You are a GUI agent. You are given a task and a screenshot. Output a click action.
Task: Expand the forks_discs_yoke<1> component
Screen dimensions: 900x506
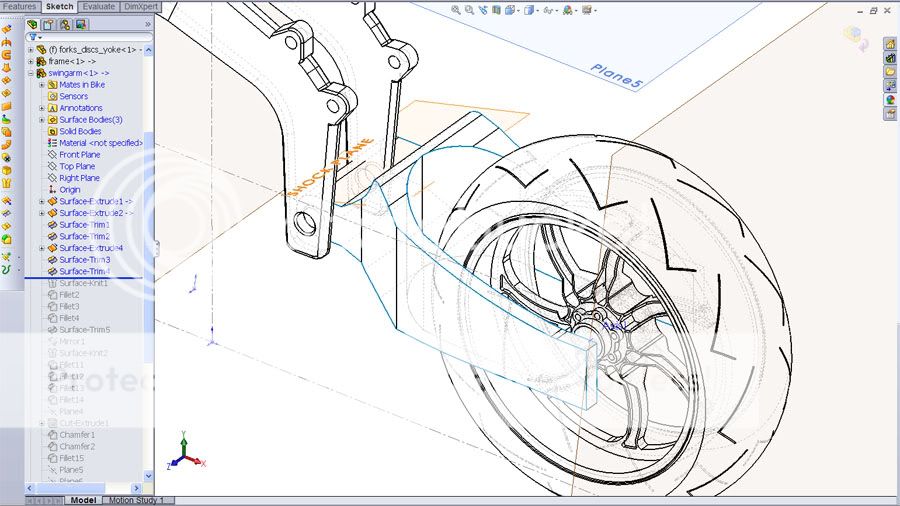coord(31,50)
